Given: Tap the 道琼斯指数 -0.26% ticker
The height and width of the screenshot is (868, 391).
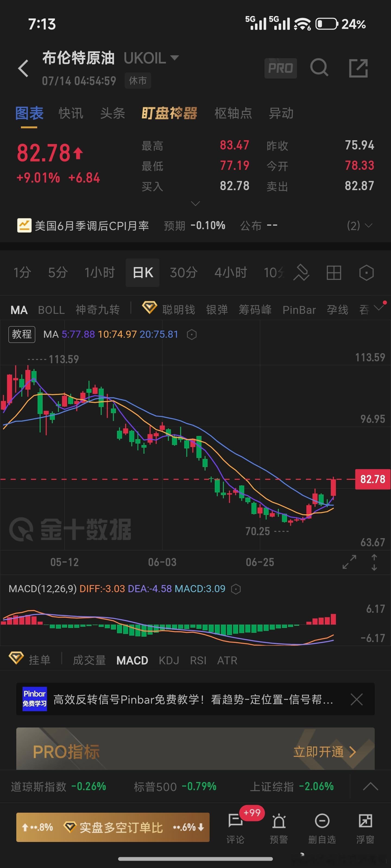Looking at the screenshot, I should pyautogui.click(x=59, y=786).
